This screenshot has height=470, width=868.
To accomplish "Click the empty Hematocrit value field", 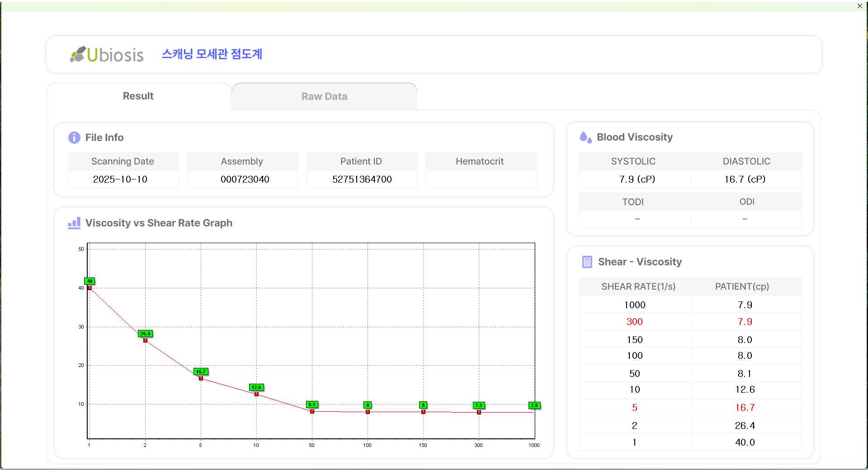I will (x=481, y=179).
